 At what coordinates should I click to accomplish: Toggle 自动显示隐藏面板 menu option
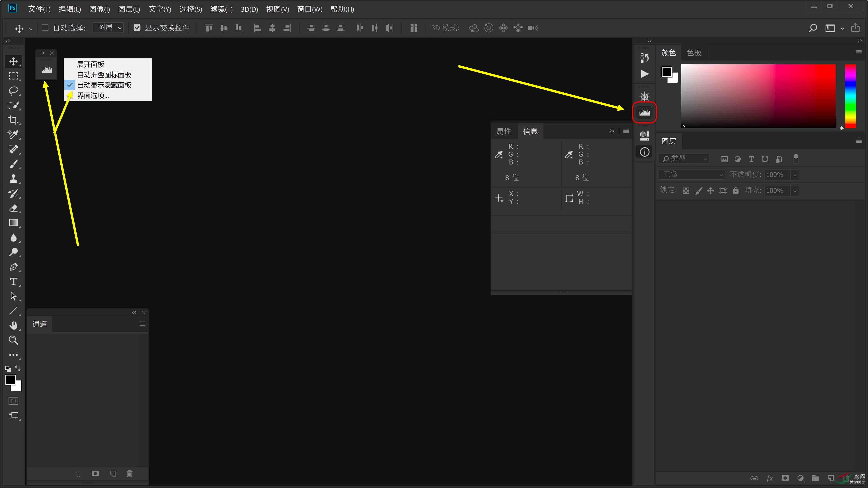click(104, 85)
